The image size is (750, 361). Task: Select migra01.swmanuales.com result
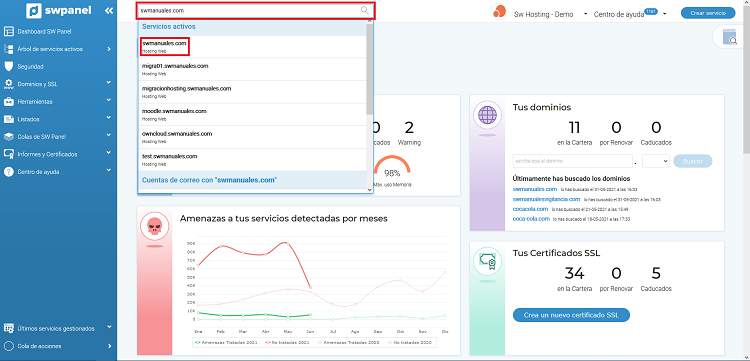[x=252, y=69]
